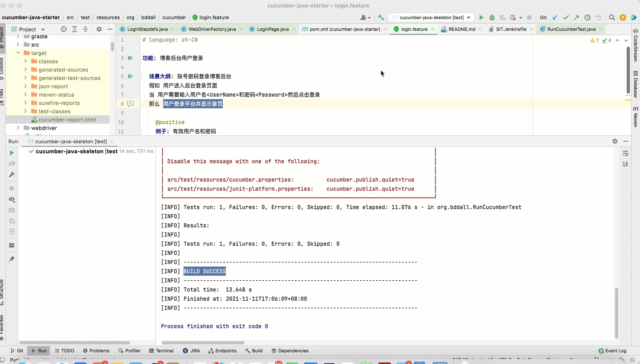Select the cucumber-java-skeleton test result node
The height and width of the screenshot is (364, 640).
click(x=77, y=151)
